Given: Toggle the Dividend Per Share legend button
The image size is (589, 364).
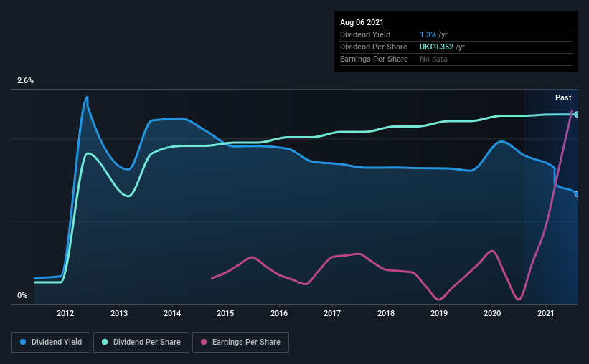Looking at the screenshot, I should pyautogui.click(x=141, y=343).
